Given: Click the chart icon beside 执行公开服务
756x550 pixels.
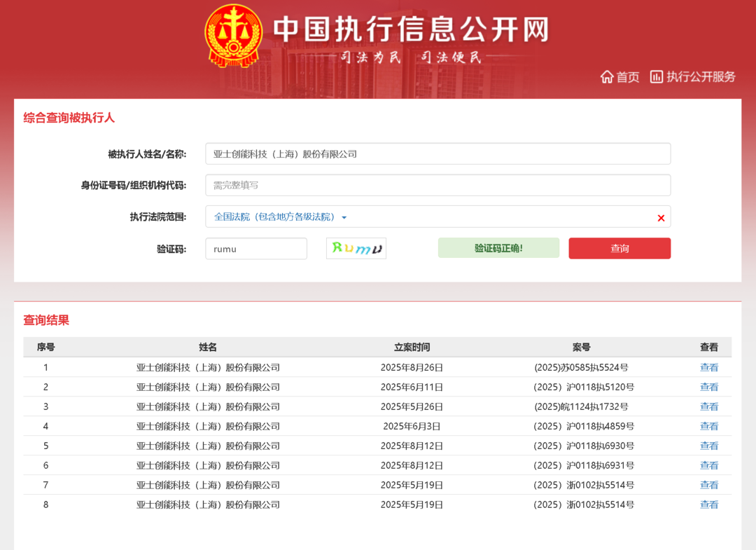Looking at the screenshot, I should [656, 77].
